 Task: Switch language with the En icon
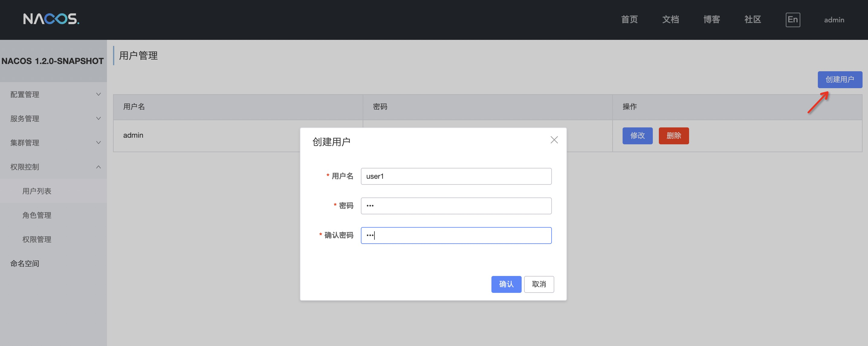[792, 20]
